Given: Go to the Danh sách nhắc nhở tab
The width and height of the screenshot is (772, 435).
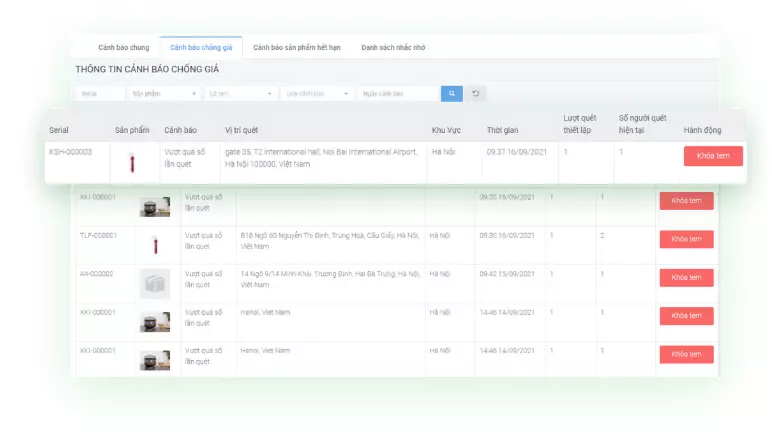Looking at the screenshot, I should (x=393, y=47).
